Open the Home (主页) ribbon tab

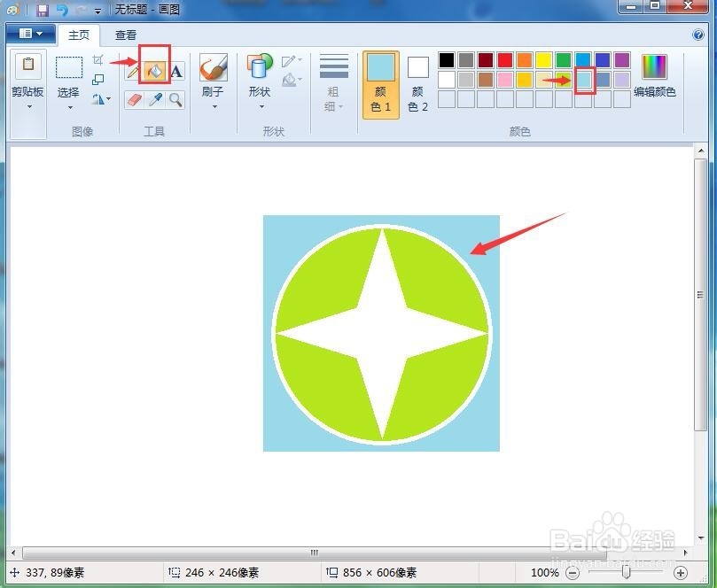click(79, 35)
